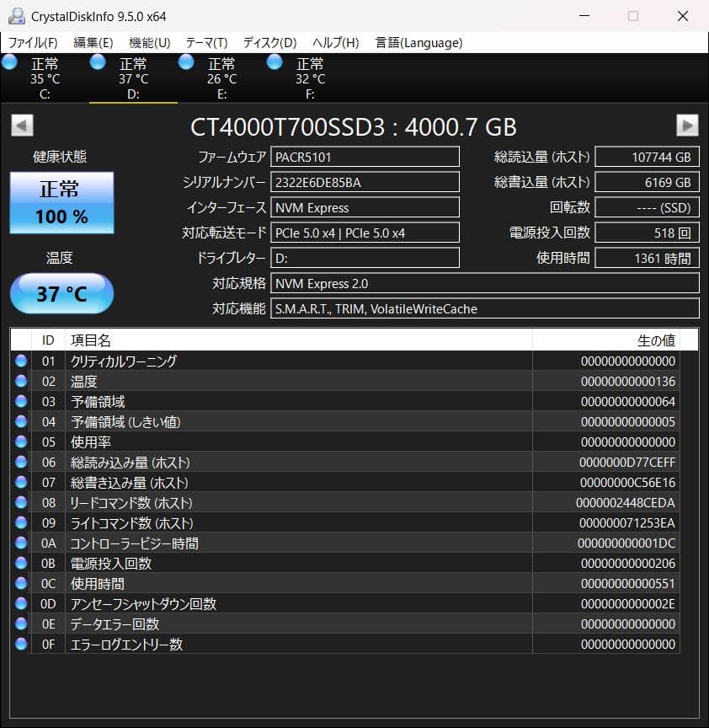Screen dimensions: 709x728
Task: Click the blue dot beside クリティカルワーニング row
Action: pos(22,361)
